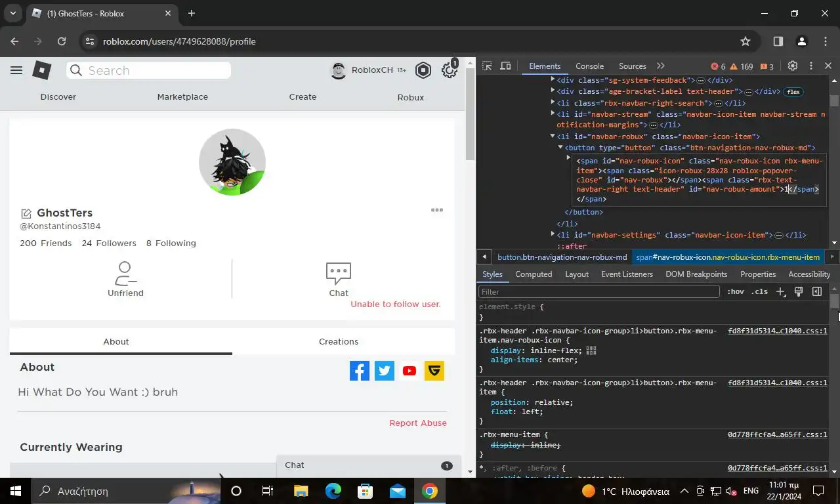
Task: Open the Twitter social link icon
Action: pyautogui.click(x=385, y=371)
